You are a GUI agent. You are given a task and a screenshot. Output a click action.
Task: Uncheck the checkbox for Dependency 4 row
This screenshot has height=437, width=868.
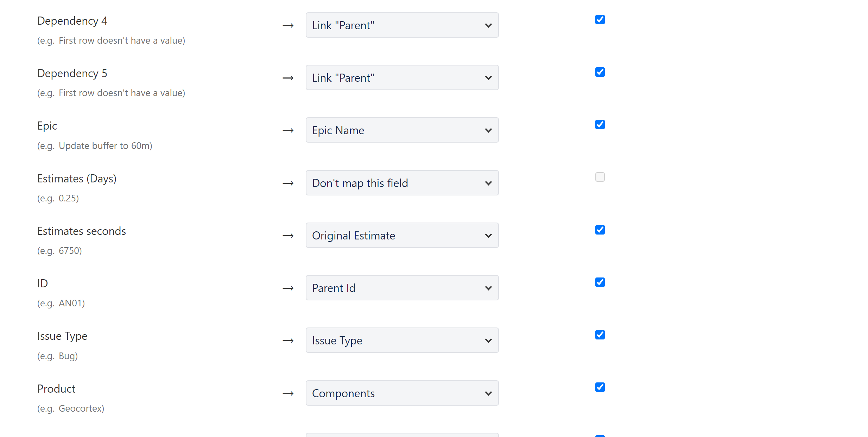(600, 20)
